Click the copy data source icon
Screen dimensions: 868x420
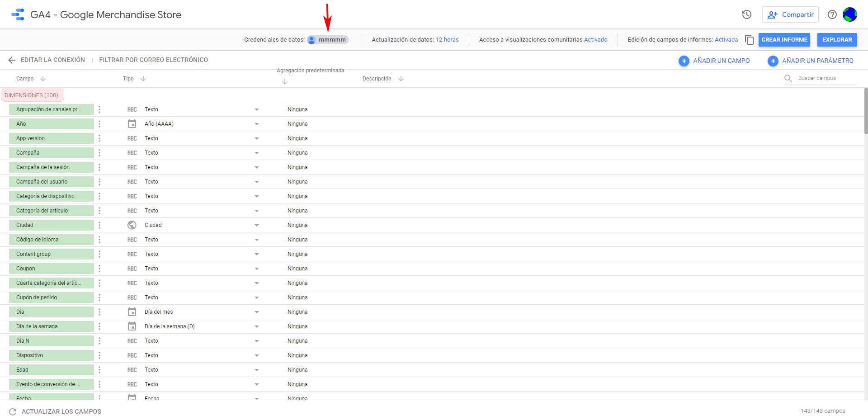749,40
